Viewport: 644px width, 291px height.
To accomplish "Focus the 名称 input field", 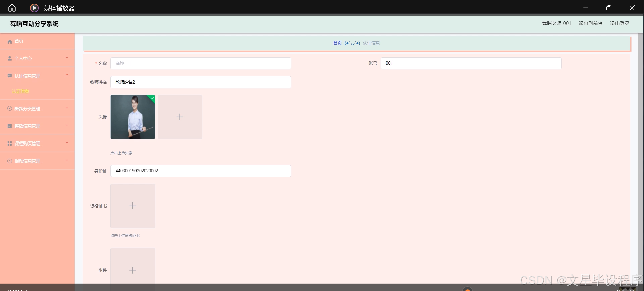I will pyautogui.click(x=201, y=63).
